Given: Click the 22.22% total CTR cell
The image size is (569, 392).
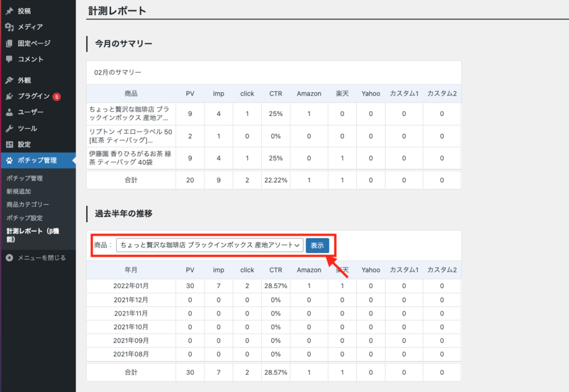Looking at the screenshot, I should pos(276,180).
